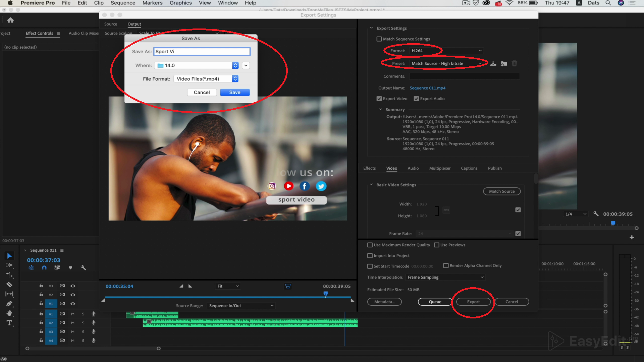Toggle Export Video checkbox

click(x=379, y=98)
